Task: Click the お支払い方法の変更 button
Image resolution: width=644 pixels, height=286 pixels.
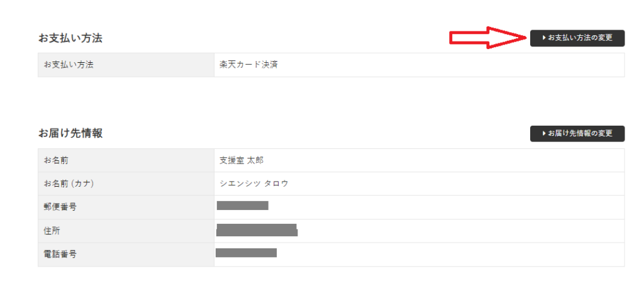Action: (577, 38)
